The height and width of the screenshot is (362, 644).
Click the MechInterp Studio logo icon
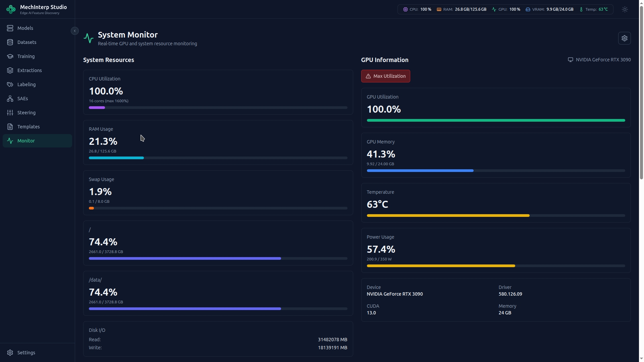click(11, 9)
